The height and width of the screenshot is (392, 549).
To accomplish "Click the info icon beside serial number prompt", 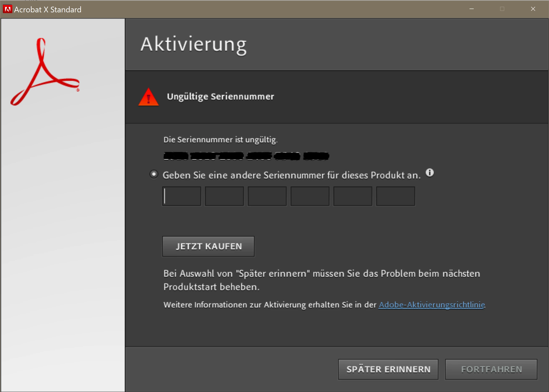I will (430, 173).
